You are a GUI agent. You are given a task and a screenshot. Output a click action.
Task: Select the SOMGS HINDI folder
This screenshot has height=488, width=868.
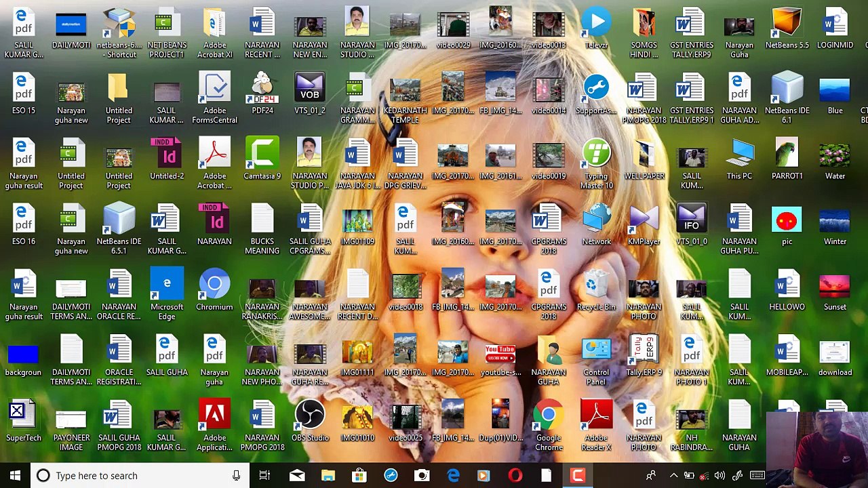(644, 32)
